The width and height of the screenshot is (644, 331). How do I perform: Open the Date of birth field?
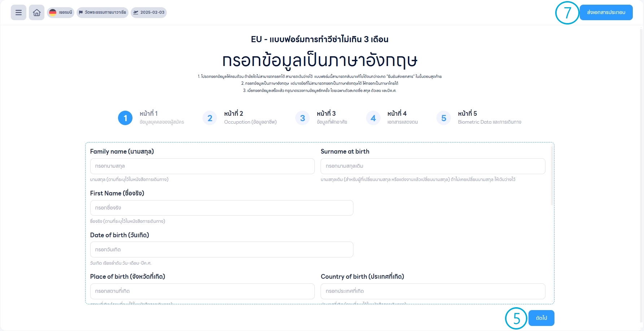click(221, 250)
